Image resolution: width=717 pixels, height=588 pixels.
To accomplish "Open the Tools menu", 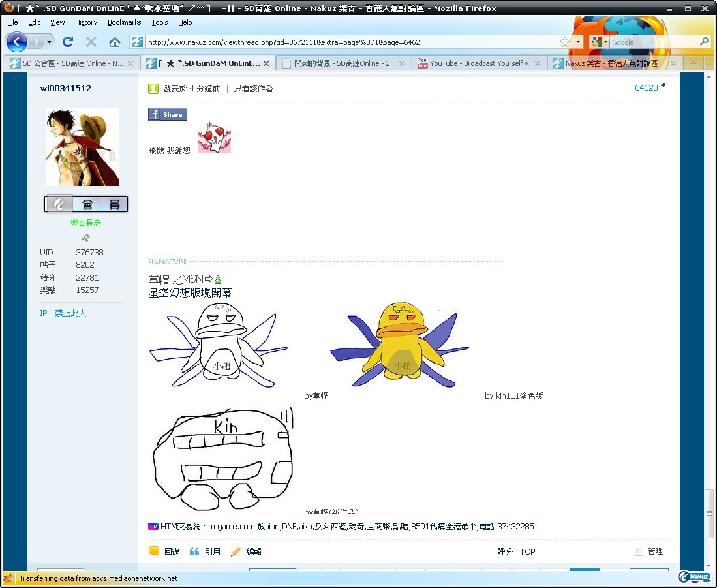I will pyautogui.click(x=160, y=22).
